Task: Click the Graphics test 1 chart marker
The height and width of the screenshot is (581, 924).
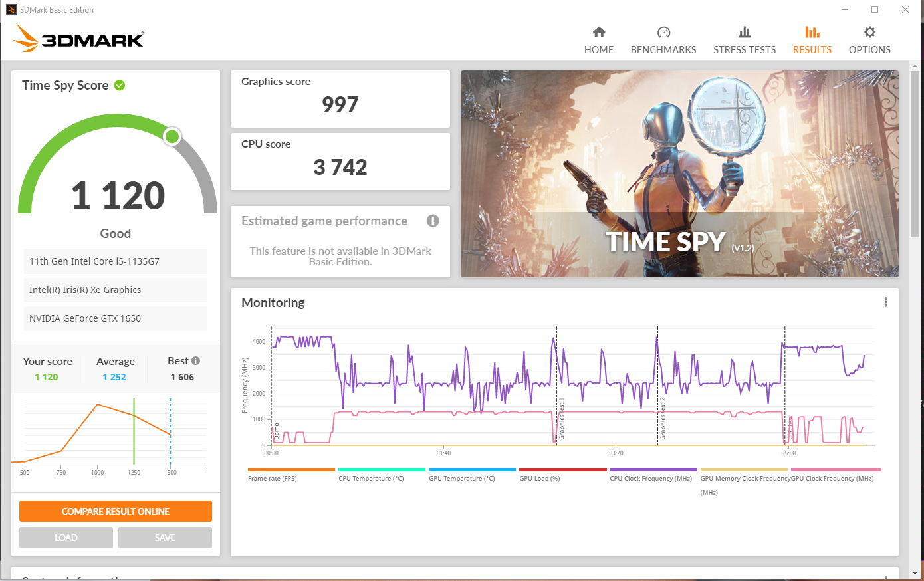Action: [x=561, y=419]
